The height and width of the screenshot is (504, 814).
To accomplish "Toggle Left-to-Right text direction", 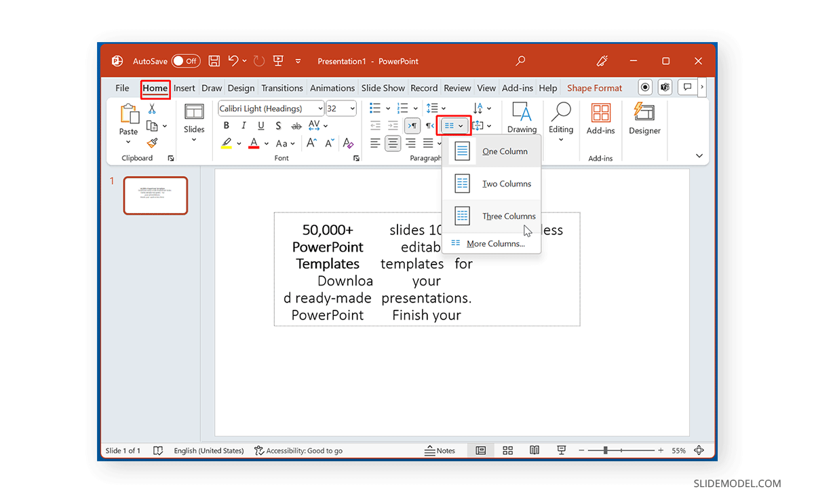I will 412,125.
